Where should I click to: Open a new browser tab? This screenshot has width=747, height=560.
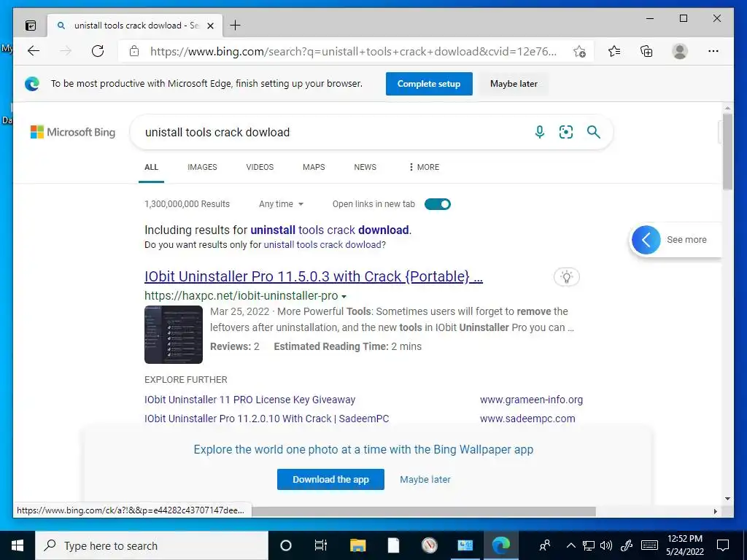[x=236, y=26]
